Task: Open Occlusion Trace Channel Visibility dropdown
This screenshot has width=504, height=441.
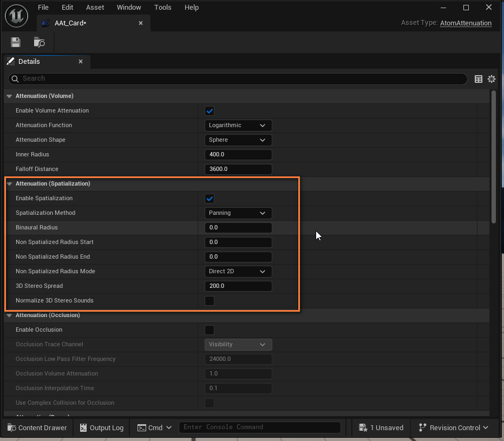Action: tap(238, 344)
